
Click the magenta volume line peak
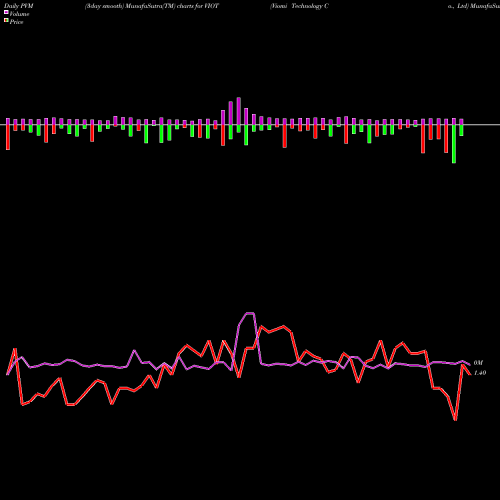click(x=250, y=313)
